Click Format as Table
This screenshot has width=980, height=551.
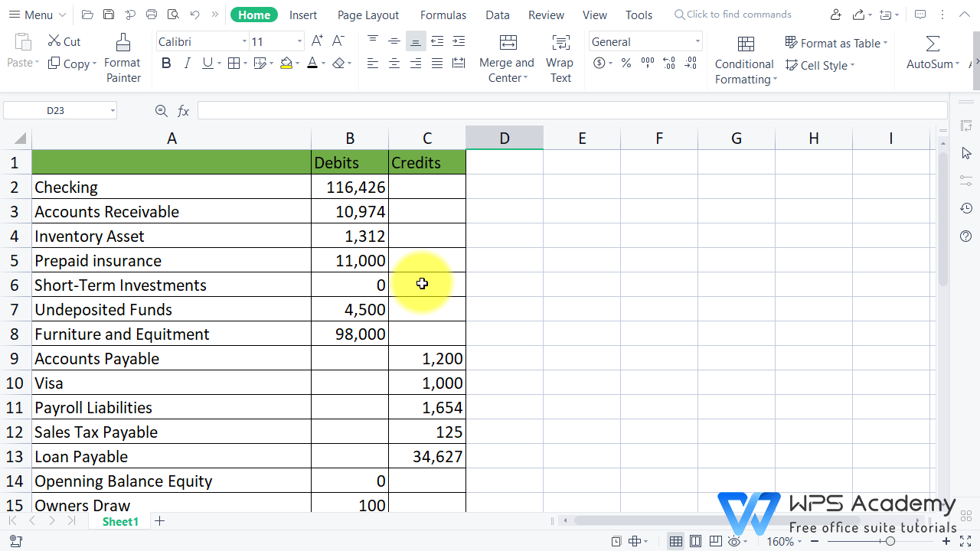click(x=836, y=43)
